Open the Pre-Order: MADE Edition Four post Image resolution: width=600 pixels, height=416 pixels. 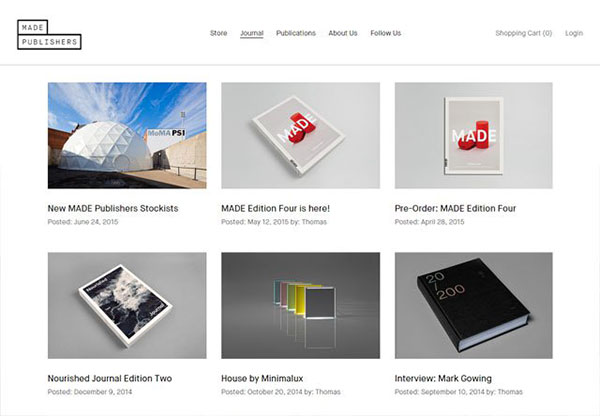pyautogui.click(x=455, y=209)
